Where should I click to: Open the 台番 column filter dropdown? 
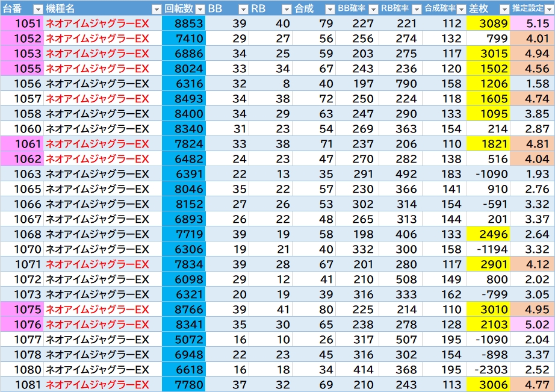tap(37, 9)
